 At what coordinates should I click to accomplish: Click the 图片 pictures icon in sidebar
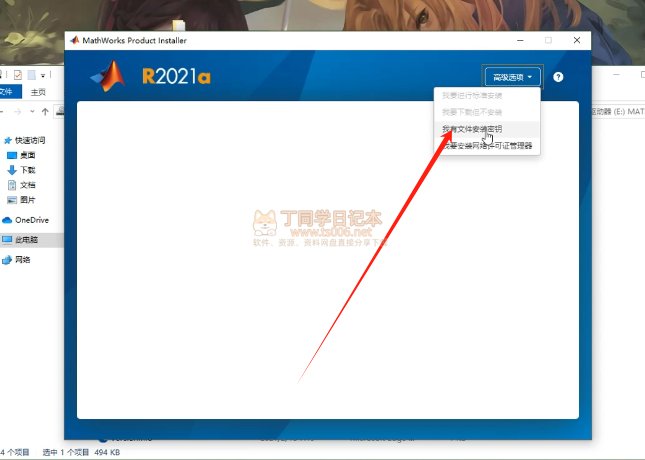[12, 200]
